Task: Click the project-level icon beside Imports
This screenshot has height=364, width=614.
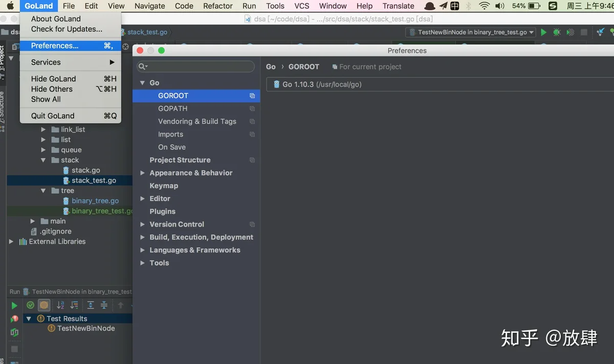Action: pyautogui.click(x=252, y=134)
